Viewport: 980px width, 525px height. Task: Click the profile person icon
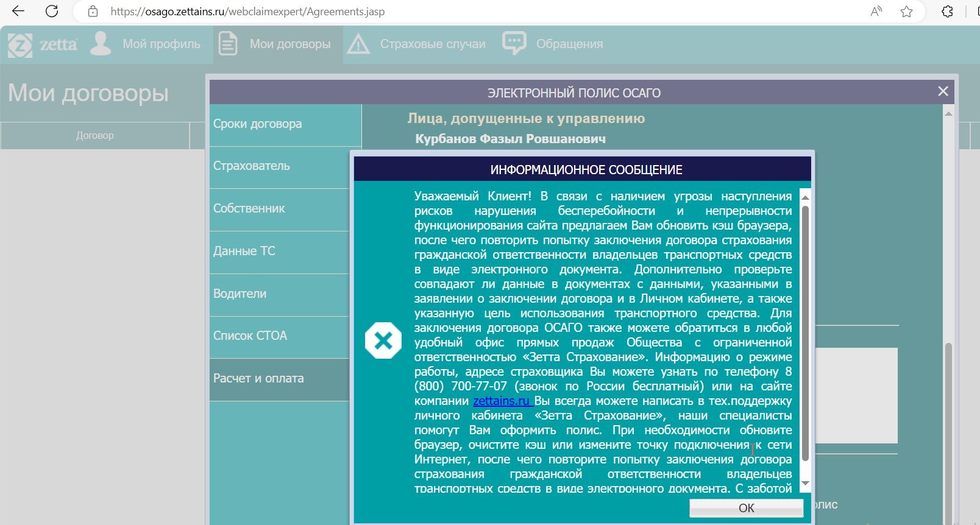tap(101, 44)
